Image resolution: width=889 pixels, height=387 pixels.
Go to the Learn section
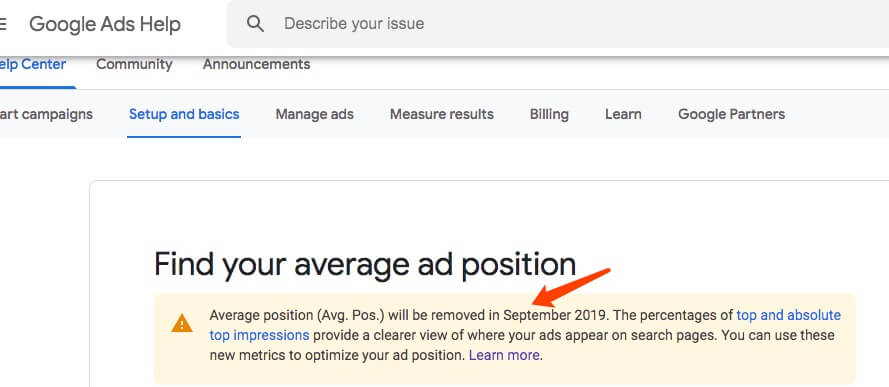[x=623, y=114]
